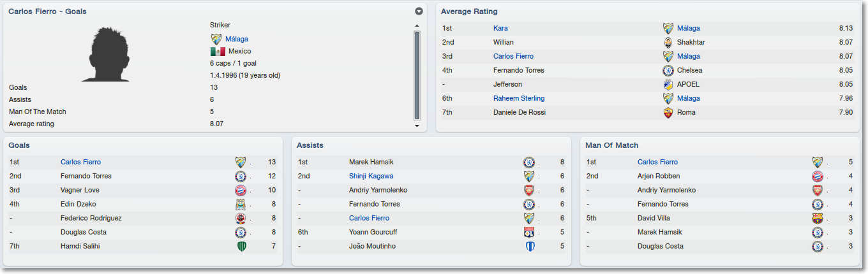Open the Carlos Fierro panel dropdown arrow

tap(419, 11)
